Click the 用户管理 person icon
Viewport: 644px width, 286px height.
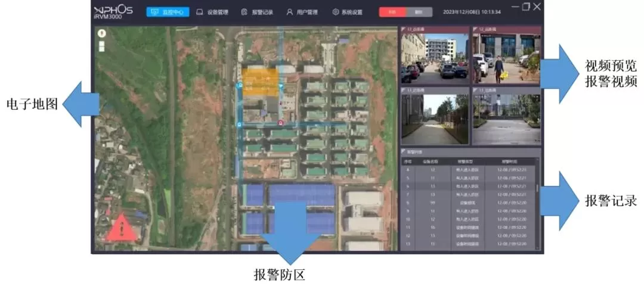click(289, 12)
